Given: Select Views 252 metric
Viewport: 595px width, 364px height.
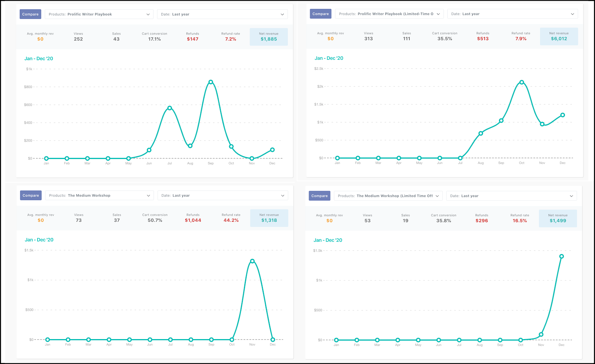Looking at the screenshot, I should (x=78, y=37).
